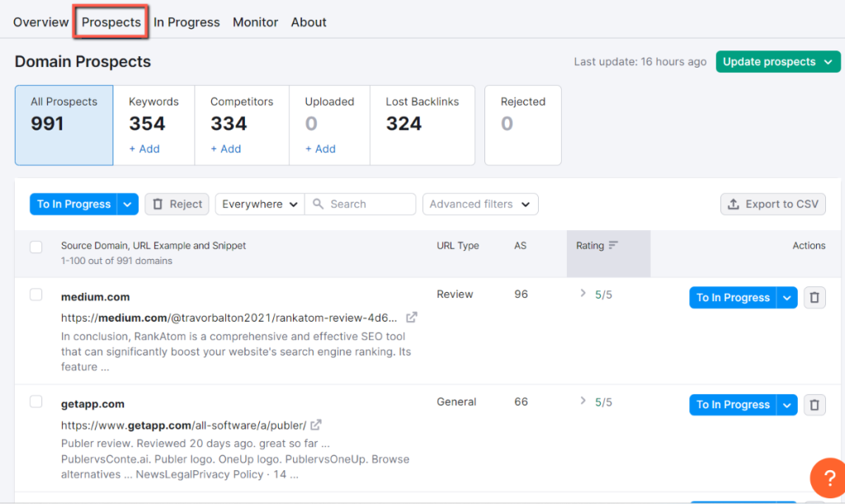
Task: Click + Add under Uploaded
Action: click(x=320, y=148)
